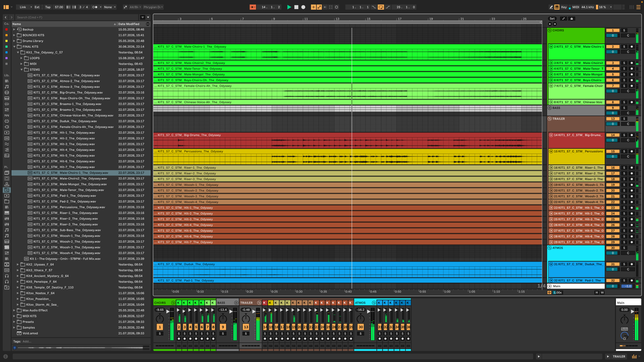Click the Arrangement Record button
This screenshot has height=362, width=644.
point(303,7)
